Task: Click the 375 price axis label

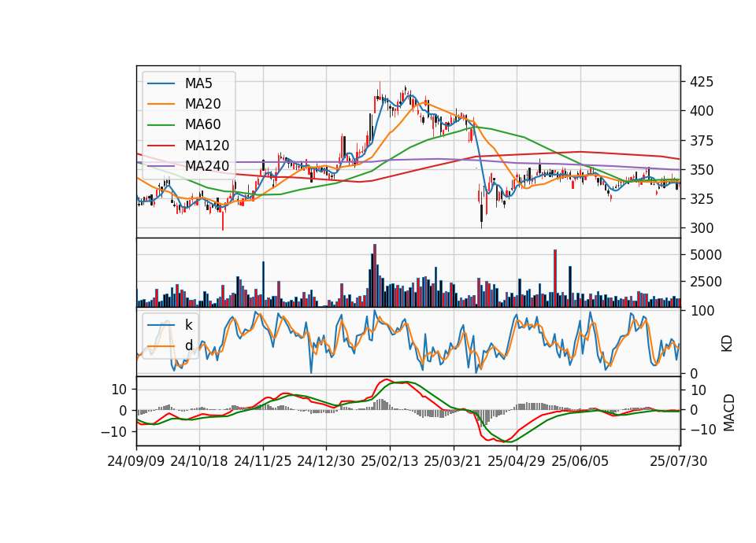Action: click(702, 141)
